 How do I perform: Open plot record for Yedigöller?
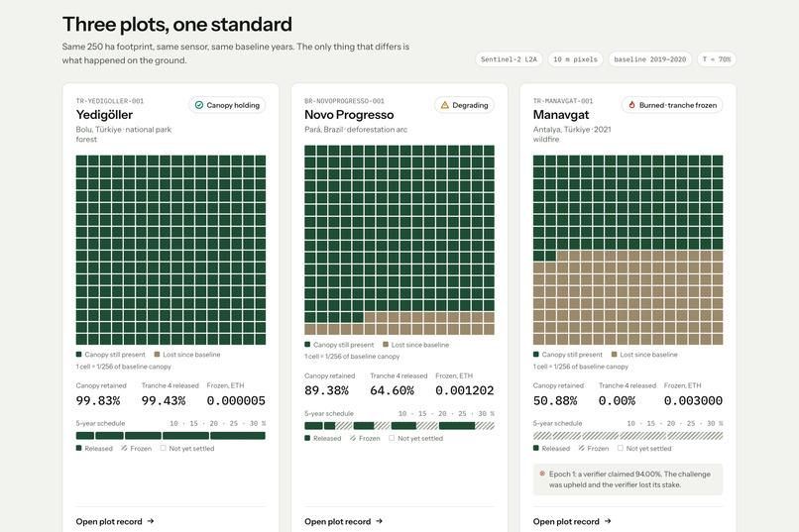[115, 521]
